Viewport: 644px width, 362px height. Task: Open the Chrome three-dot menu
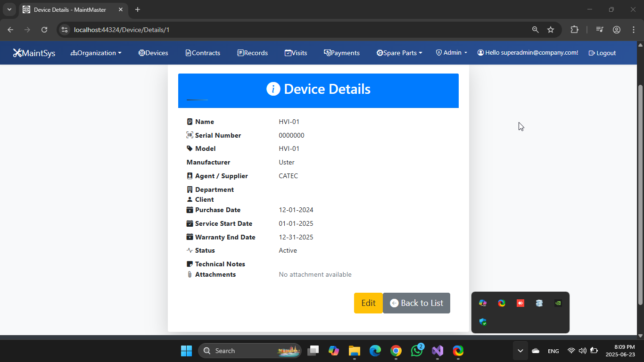[x=634, y=30]
